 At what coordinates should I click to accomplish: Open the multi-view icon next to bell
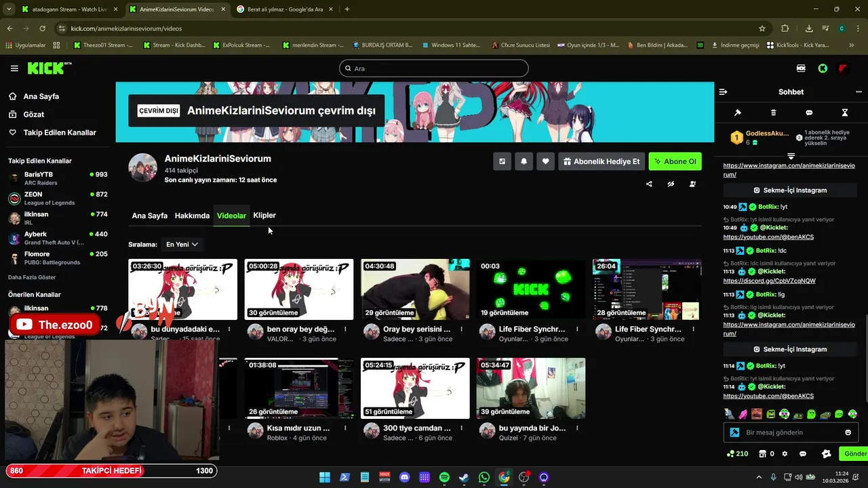[x=502, y=161]
